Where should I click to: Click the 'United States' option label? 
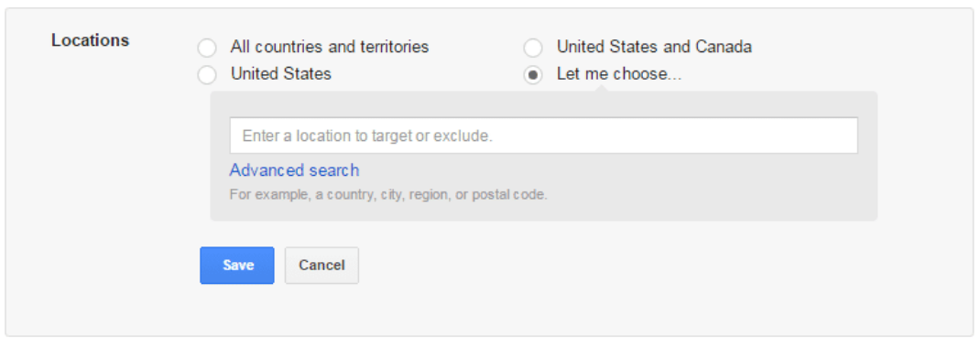click(x=280, y=73)
